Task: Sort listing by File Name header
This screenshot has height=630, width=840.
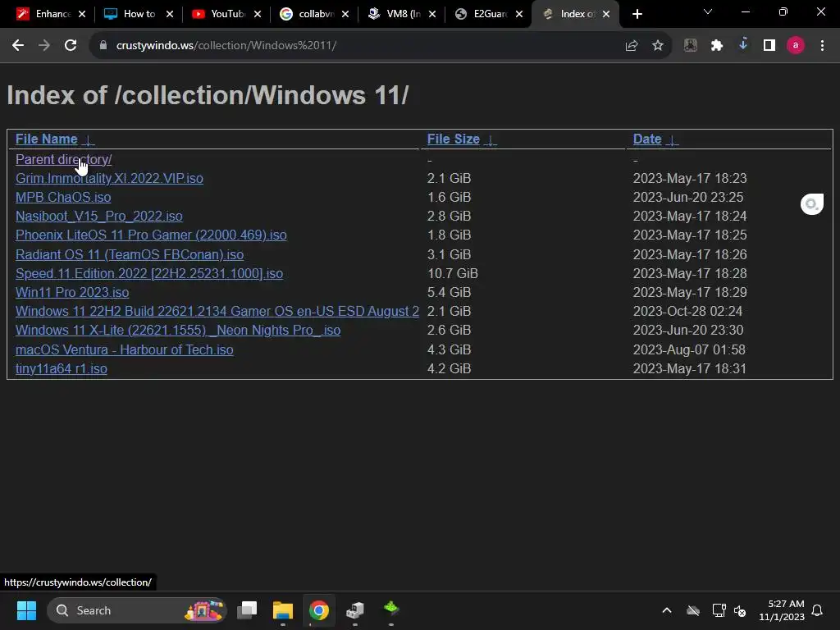Action: (46, 139)
